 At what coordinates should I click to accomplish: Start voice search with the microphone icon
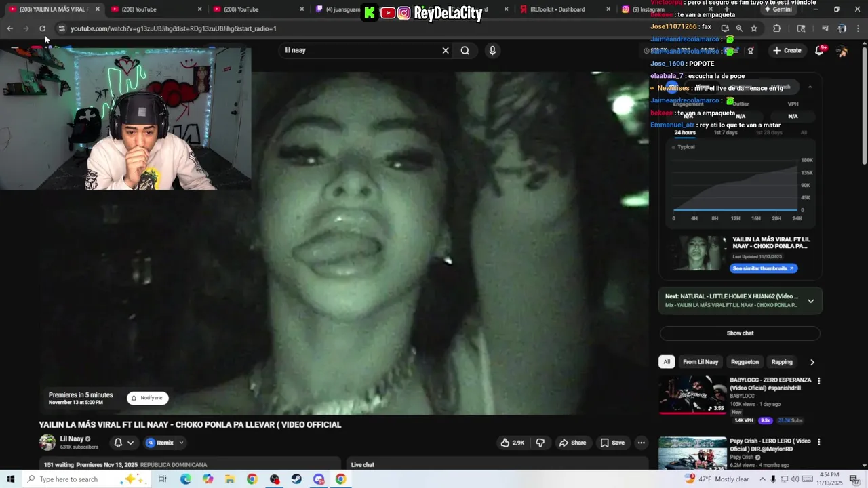[x=492, y=50]
